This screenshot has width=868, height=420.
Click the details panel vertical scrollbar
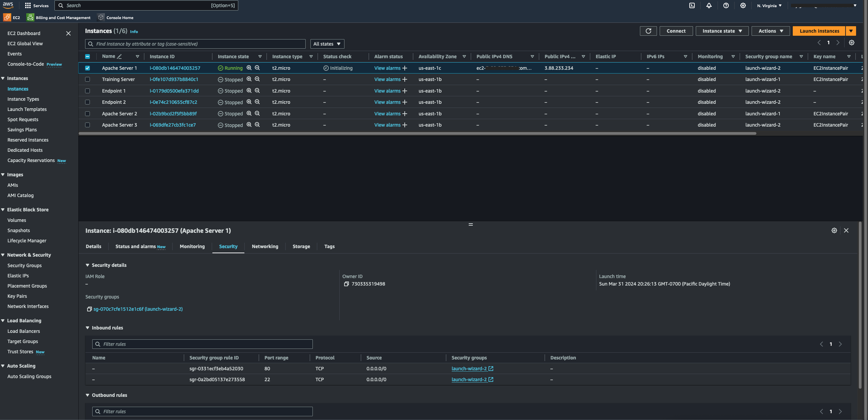(x=860, y=305)
